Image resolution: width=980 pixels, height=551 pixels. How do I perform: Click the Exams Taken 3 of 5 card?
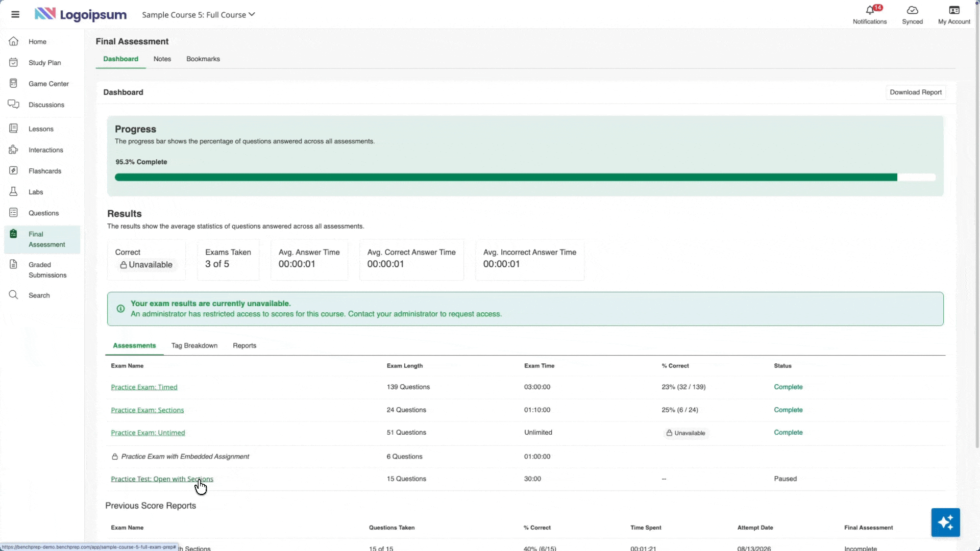tap(228, 260)
